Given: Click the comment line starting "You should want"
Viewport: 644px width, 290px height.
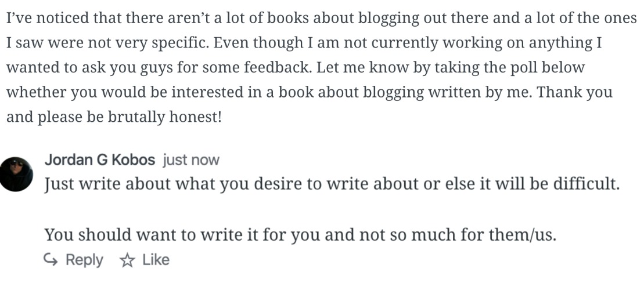Looking at the screenshot, I should coord(300,235).
